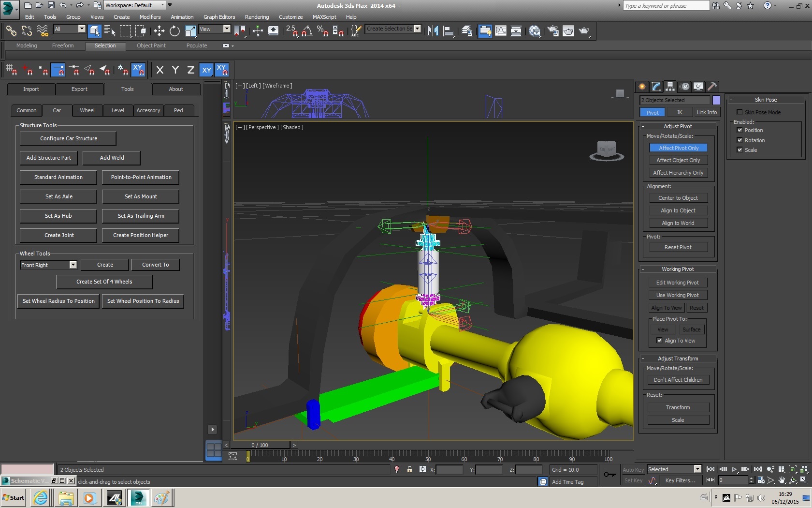Open the Curve Editor icon
812x508 pixels.
(x=501, y=31)
